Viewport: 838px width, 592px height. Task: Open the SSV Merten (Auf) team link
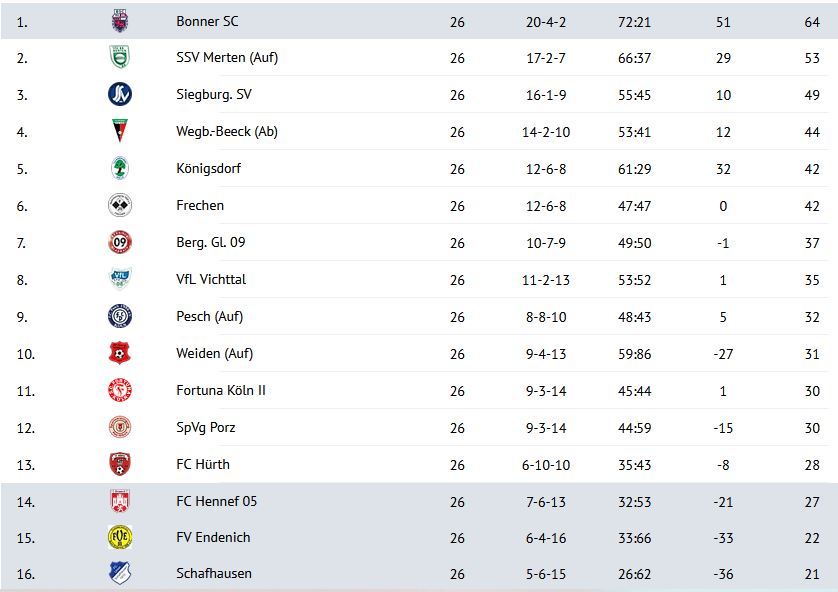[x=227, y=57]
